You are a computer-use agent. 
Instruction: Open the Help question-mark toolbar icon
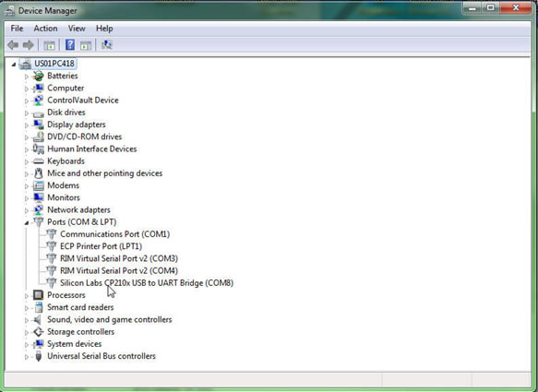tap(70, 44)
